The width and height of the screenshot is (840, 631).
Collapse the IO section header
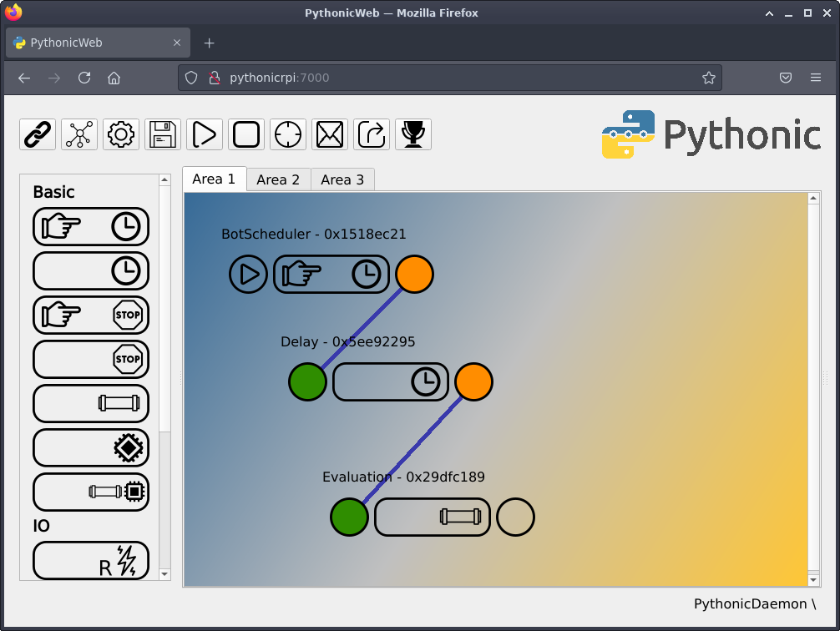coord(39,526)
